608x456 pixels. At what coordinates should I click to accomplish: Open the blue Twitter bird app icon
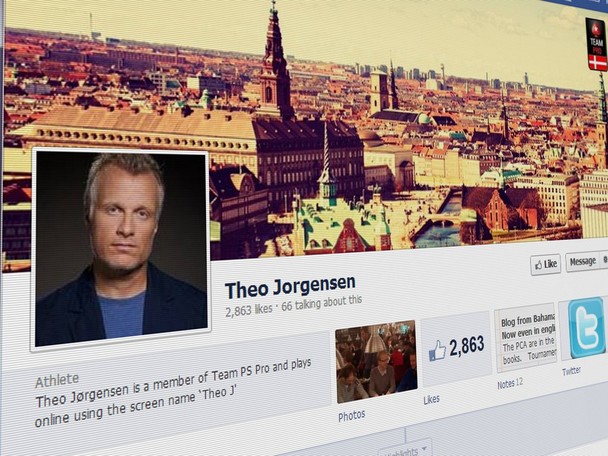click(586, 328)
